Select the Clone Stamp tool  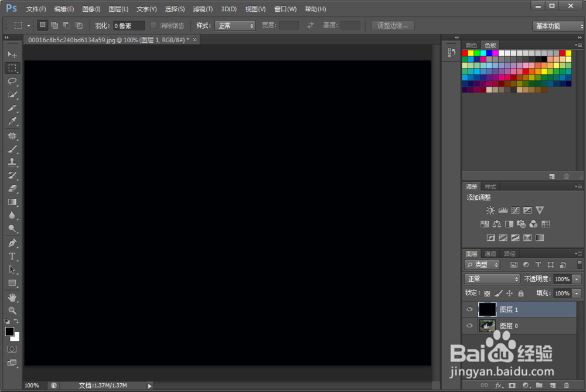[x=12, y=162]
